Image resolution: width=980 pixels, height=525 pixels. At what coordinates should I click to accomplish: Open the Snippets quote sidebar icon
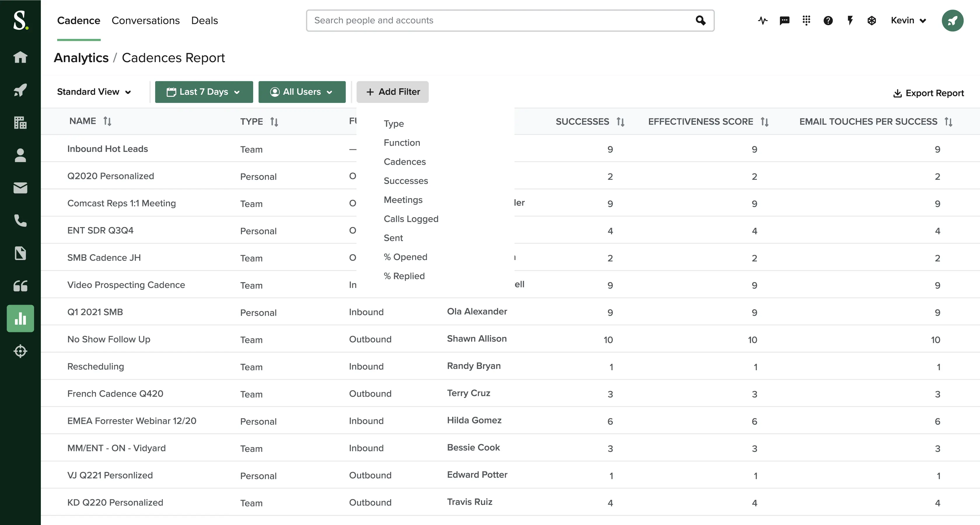(20, 286)
